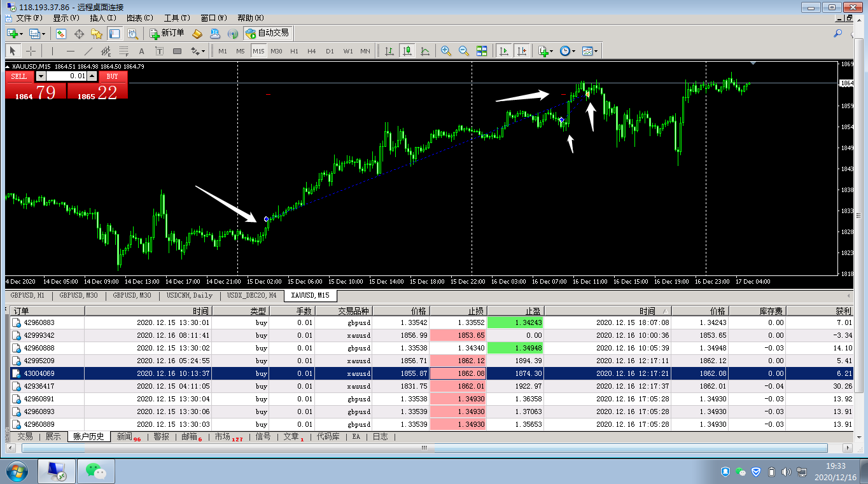Decrease the lot volume with the down arrow
Image resolution: width=868 pixels, height=484 pixels.
click(x=41, y=76)
